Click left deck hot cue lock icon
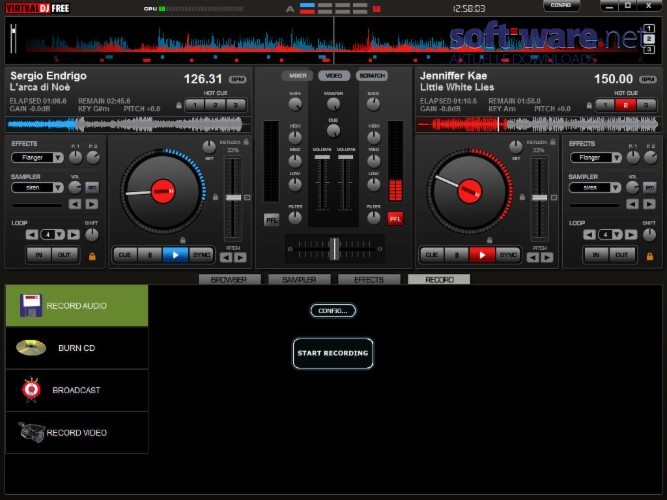The width and height of the screenshot is (667, 500). click(179, 105)
